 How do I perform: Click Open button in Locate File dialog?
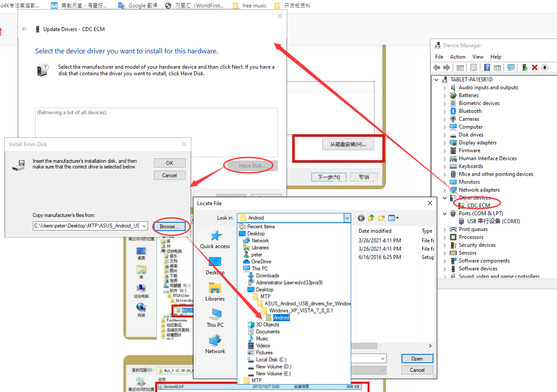click(417, 359)
